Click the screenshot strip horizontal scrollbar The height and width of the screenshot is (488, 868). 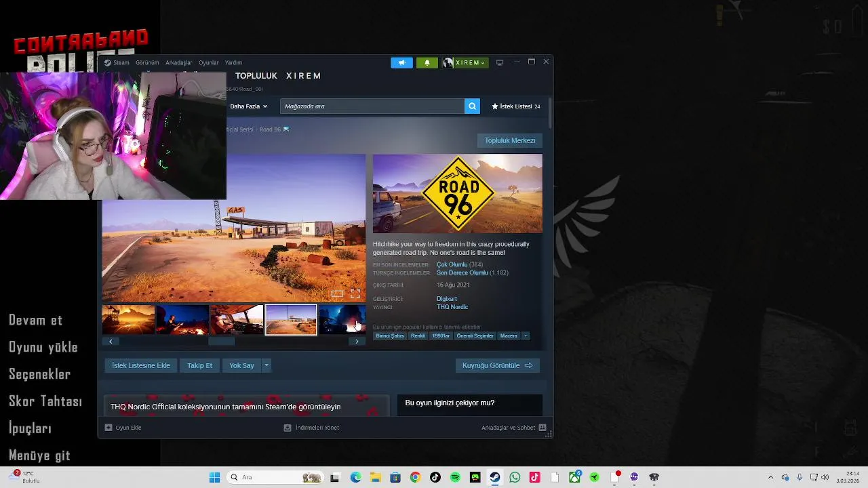221,342
